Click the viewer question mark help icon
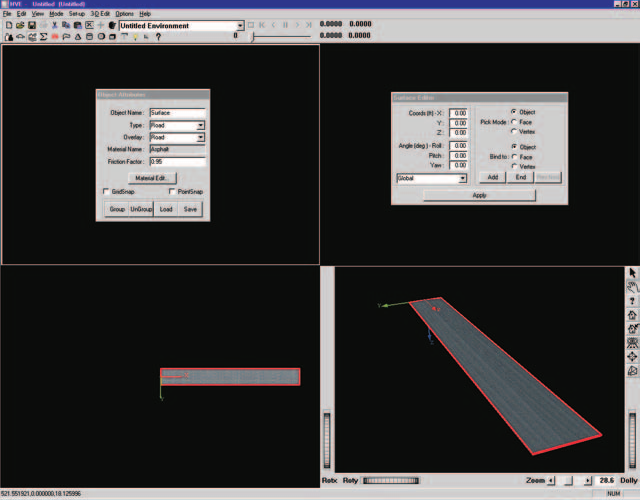 pos(632,301)
